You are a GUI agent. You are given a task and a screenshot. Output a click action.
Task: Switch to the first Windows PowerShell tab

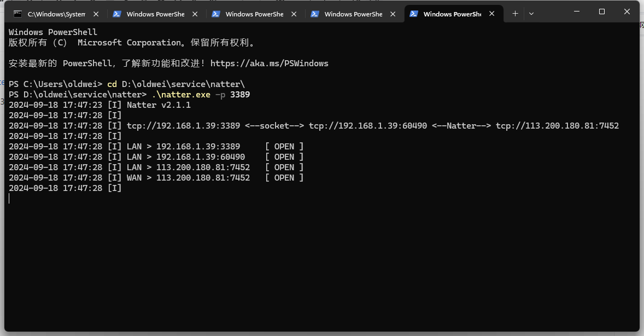point(156,14)
